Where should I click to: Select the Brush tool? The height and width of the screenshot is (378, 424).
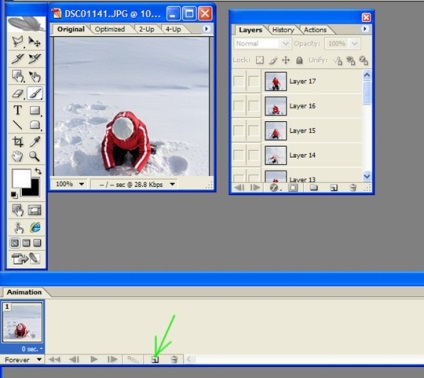click(35, 93)
